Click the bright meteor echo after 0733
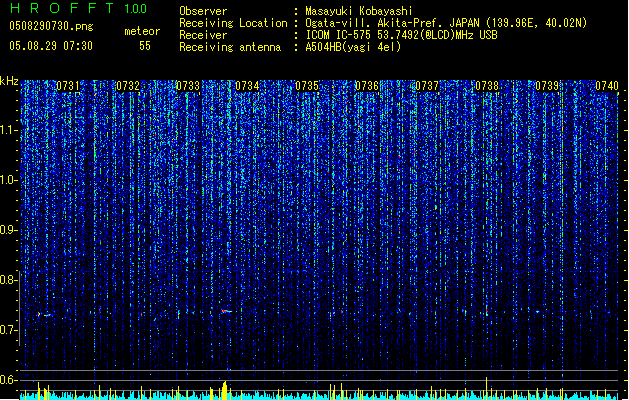This screenshot has height=400, width=629. click(x=226, y=311)
